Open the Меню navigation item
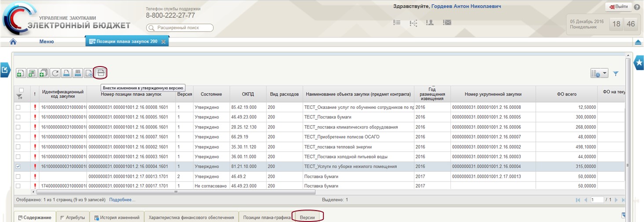The height and width of the screenshot is (222, 644). (x=47, y=41)
